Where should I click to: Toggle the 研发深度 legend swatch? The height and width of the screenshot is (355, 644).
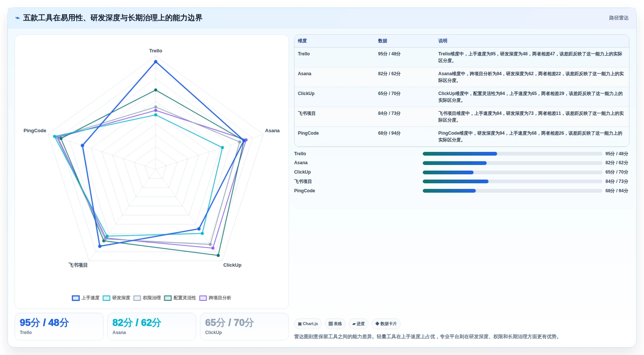[x=107, y=298]
